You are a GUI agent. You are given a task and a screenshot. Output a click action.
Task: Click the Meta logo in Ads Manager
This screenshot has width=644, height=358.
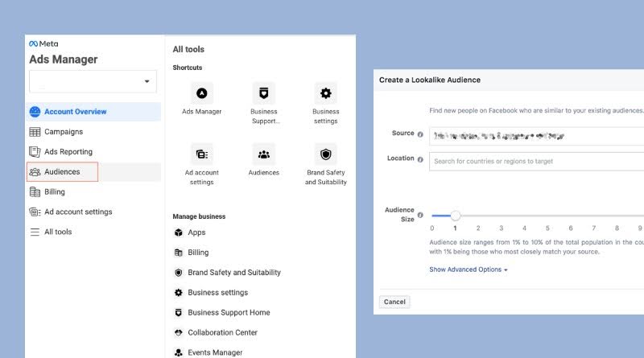[x=43, y=43]
